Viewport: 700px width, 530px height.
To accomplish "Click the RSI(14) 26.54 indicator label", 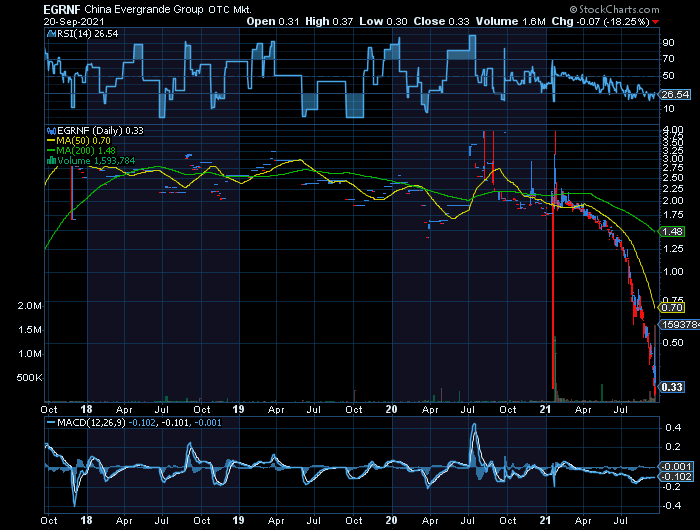I will click(x=88, y=33).
